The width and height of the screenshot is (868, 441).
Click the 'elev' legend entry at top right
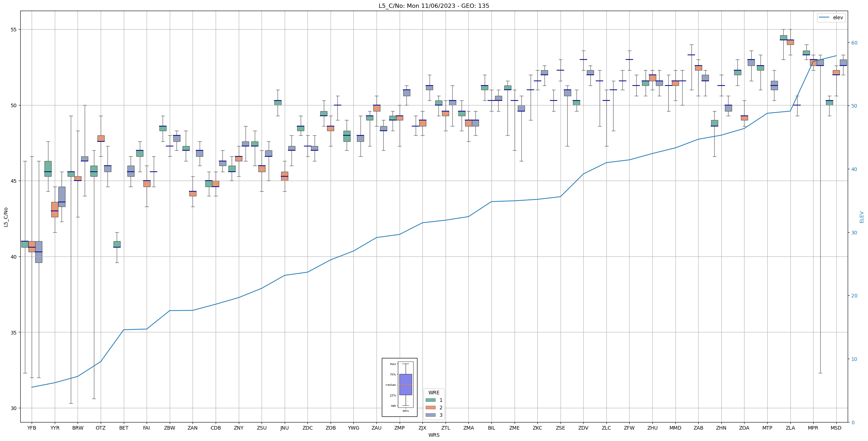(831, 17)
